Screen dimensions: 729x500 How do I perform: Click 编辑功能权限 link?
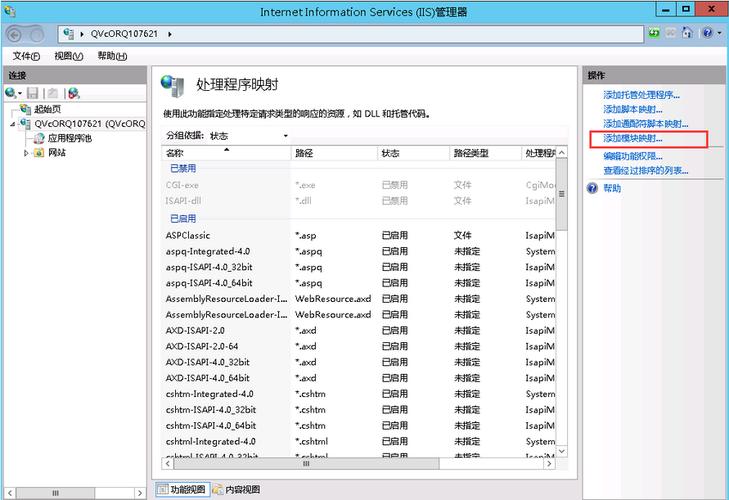tap(632, 157)
